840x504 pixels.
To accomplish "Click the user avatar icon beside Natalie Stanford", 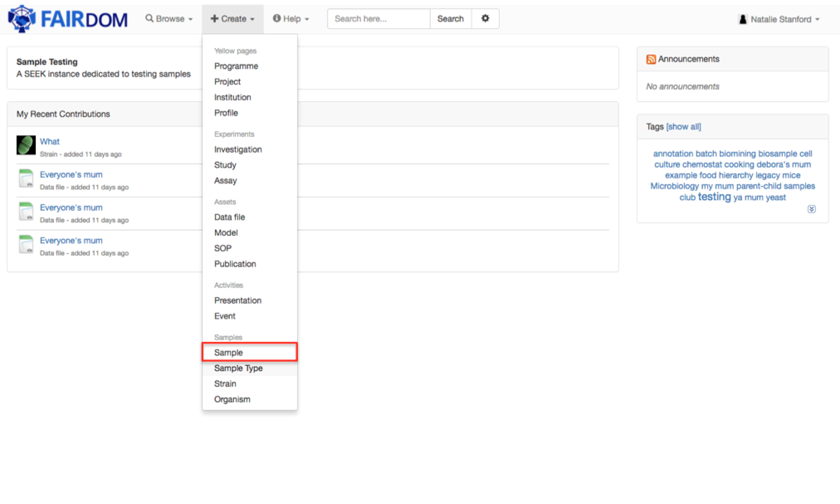I will (x=743, y=19).
